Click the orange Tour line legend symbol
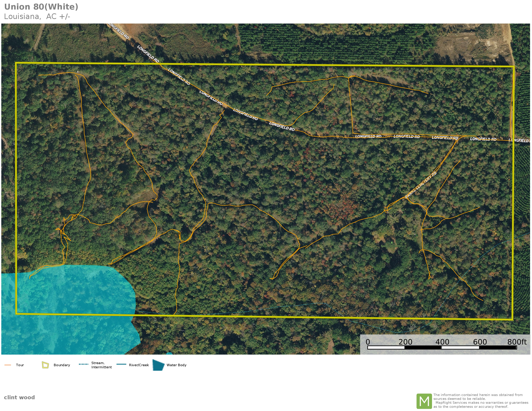The height and width of the screenshot is (411, 532). pos(8,365)
